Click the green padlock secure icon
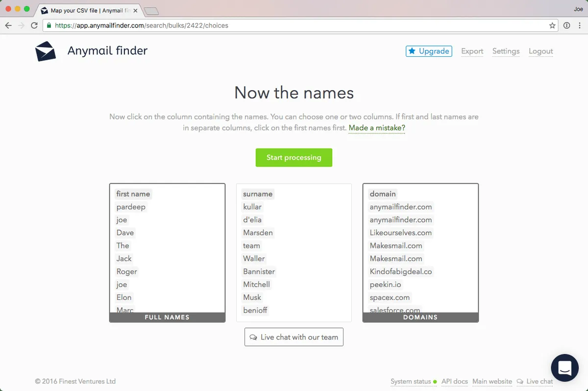This screenshot has height=391, width=588. point(48,25)
